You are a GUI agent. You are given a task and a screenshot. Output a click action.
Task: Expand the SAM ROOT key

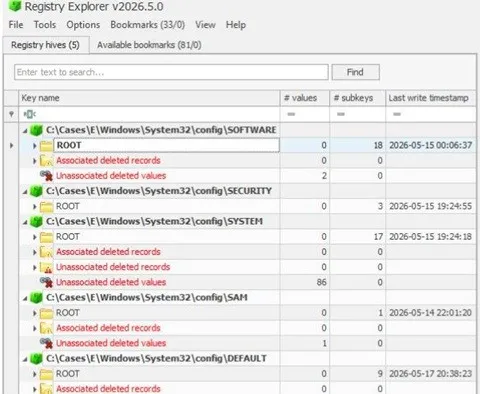pyautogui.click(x=35, y=313)
